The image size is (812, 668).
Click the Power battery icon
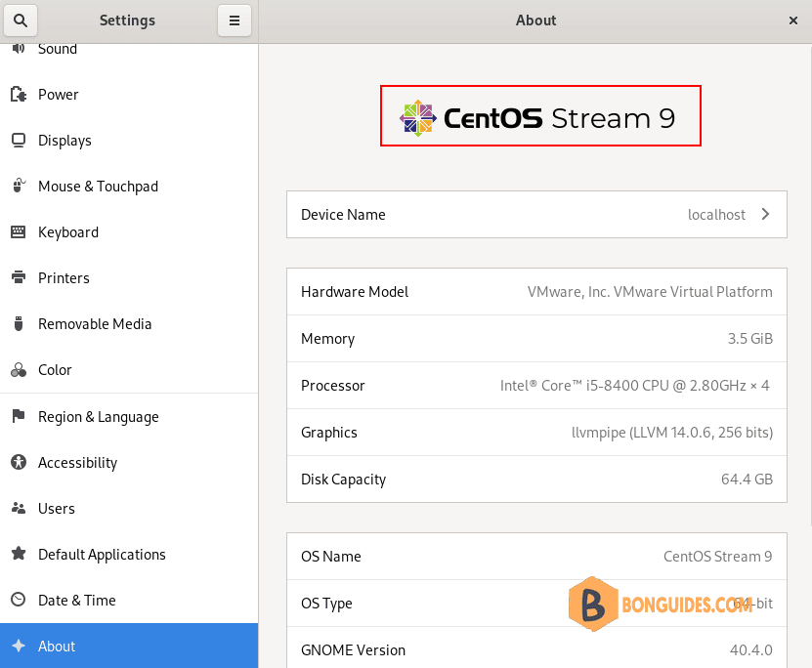(x=19, y=94)
